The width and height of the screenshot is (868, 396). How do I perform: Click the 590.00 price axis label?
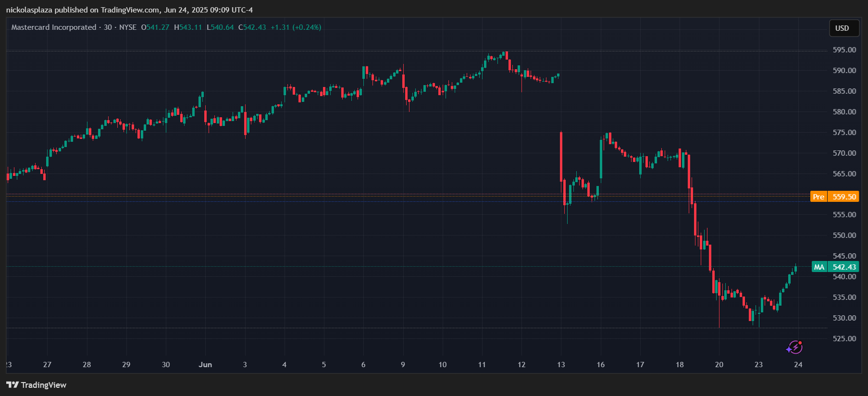[x=844, y=71]
